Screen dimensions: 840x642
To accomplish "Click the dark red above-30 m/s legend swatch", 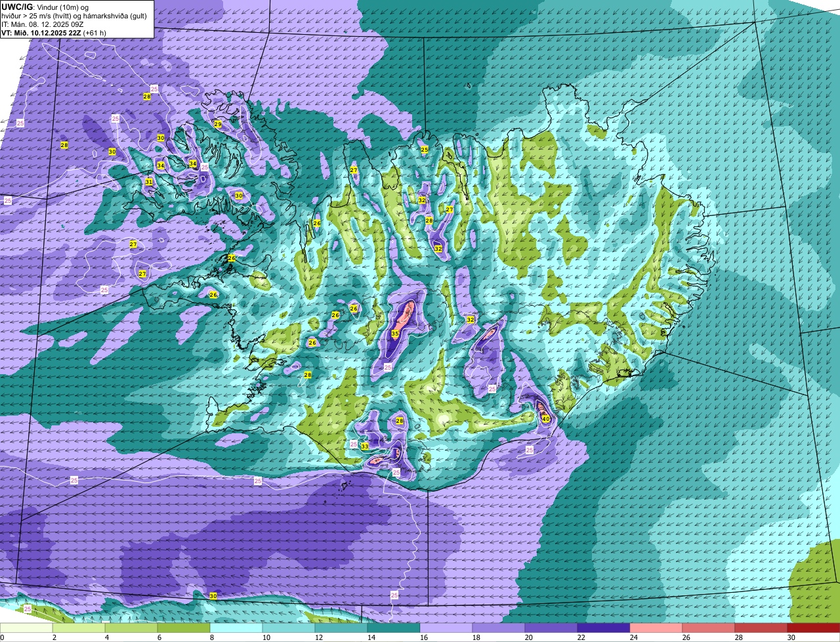I will (x=814, y=628).
